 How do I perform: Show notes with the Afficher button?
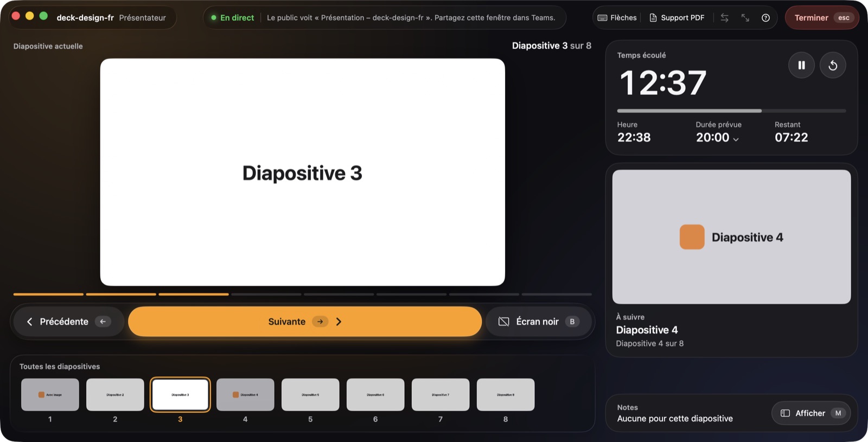[x=811, y=413]
